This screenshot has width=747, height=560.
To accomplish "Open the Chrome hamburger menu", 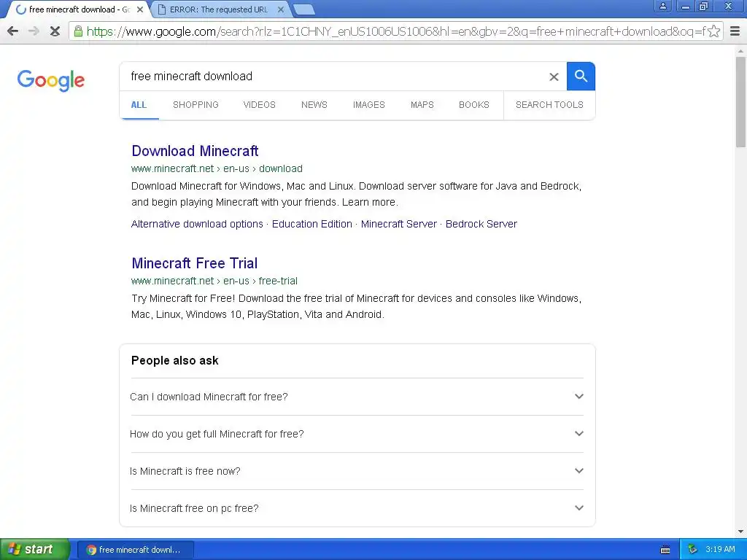I will (x=735, y=31).
